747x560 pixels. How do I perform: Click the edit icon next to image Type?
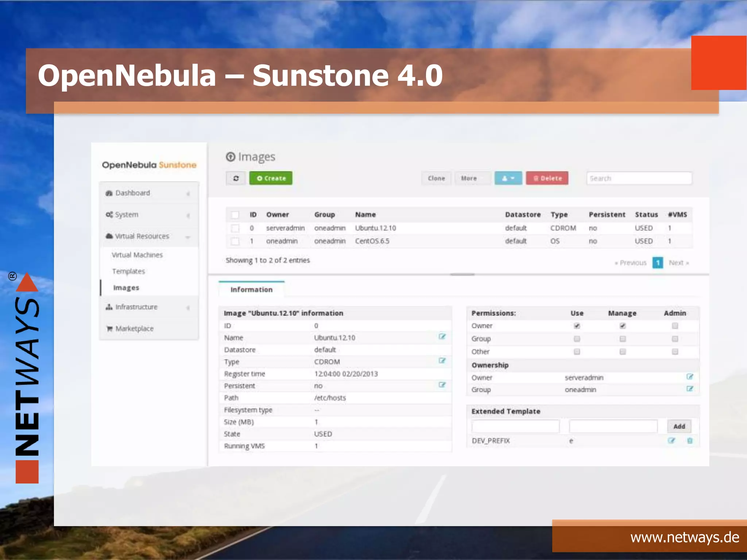point(442,361)
